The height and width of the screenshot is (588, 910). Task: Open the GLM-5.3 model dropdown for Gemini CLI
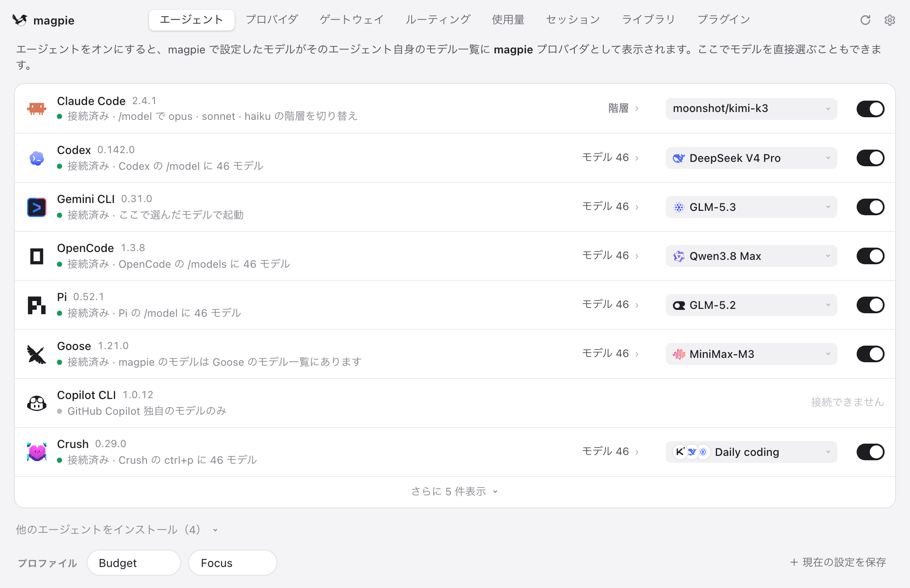[751, 207]
